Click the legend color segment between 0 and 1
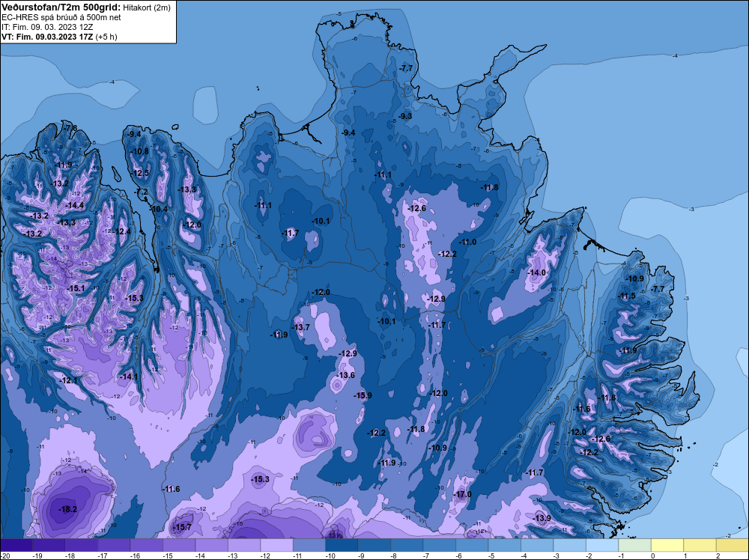 (667, 545)
